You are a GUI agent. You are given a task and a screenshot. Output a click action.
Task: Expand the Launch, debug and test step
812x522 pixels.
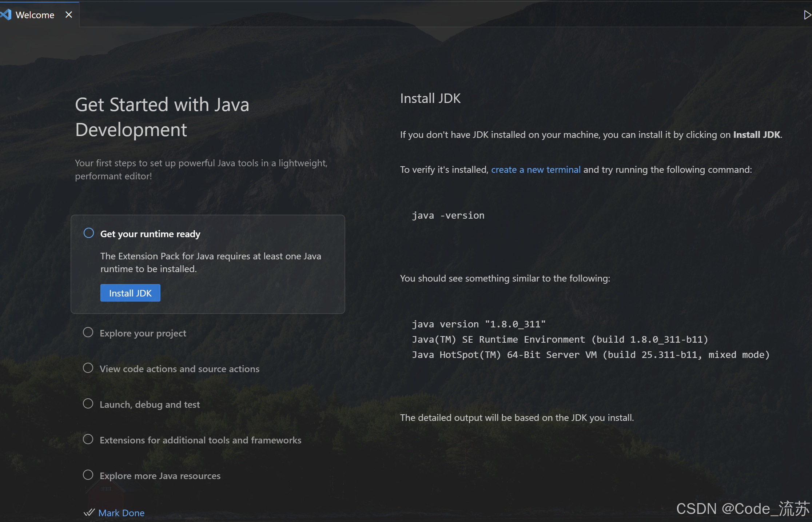150,405
